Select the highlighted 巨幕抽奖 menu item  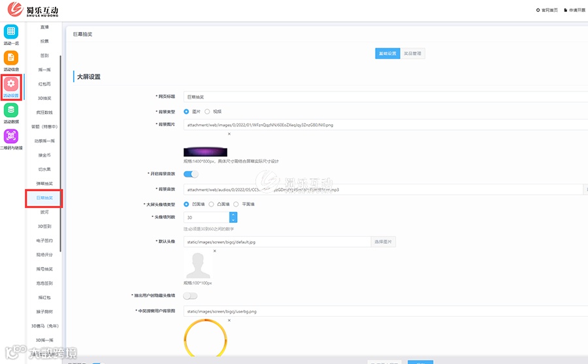(44, 198)
